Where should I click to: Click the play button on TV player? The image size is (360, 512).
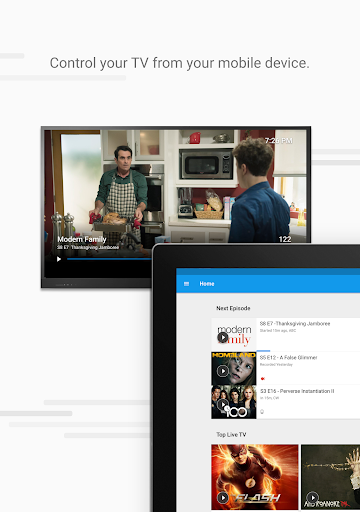coord(59,259)
